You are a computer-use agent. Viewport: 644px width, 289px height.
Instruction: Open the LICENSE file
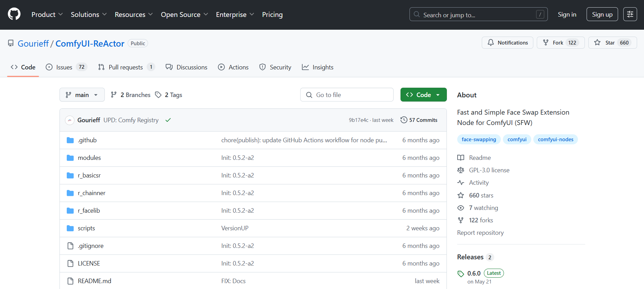[x=89, y=263]
